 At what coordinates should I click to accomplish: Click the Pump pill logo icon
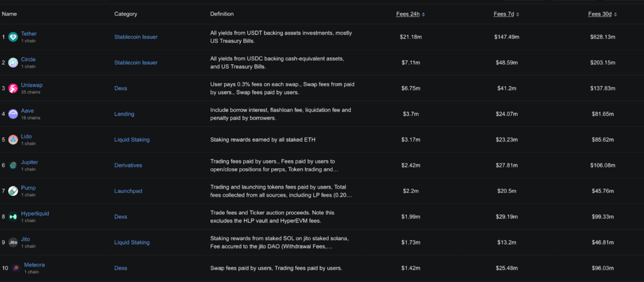coord(13,191)
